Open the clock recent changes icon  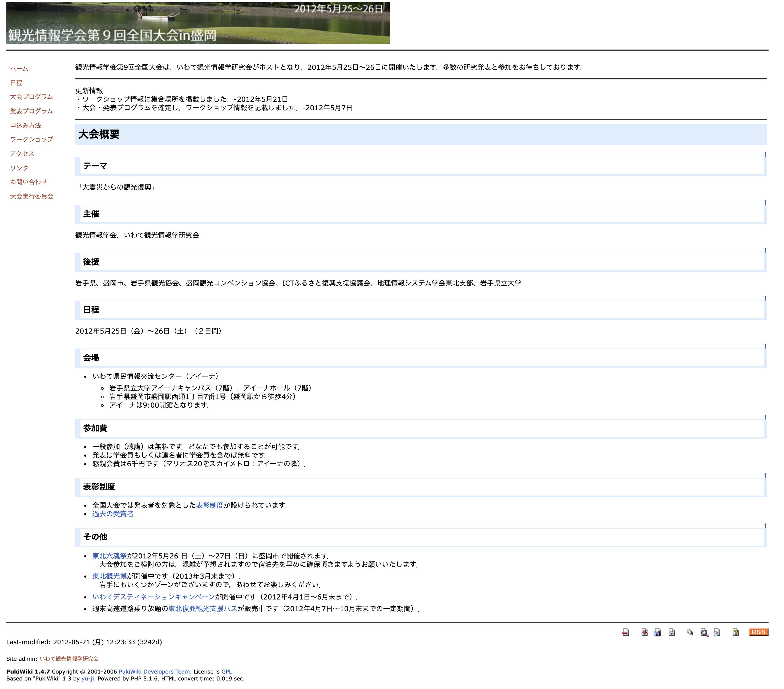(x=717, y=632)
